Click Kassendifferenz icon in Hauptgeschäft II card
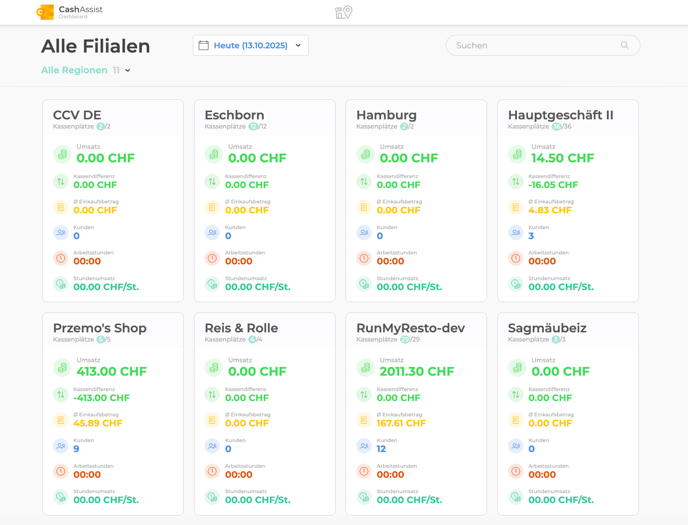 pos(516,182)
